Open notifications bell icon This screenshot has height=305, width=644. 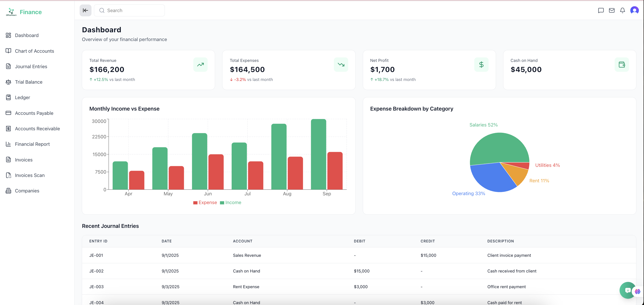(622, 11)
